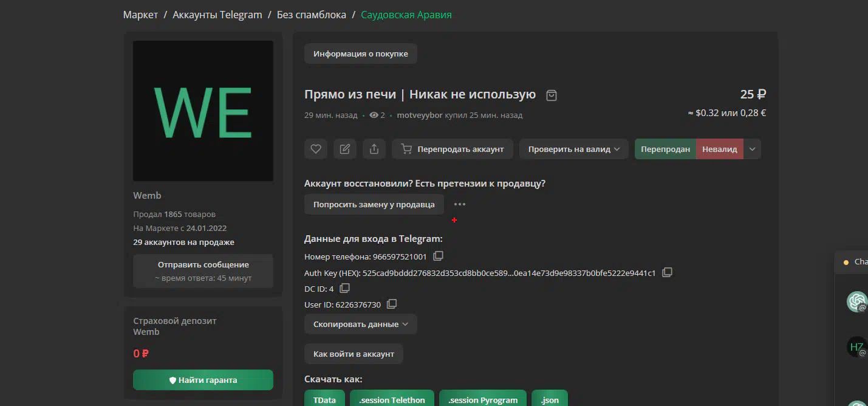Expand the Скопировать данные dropdown
Image resolution: width=868 pixels, height=406 pixels.
(x=361, y=324)
